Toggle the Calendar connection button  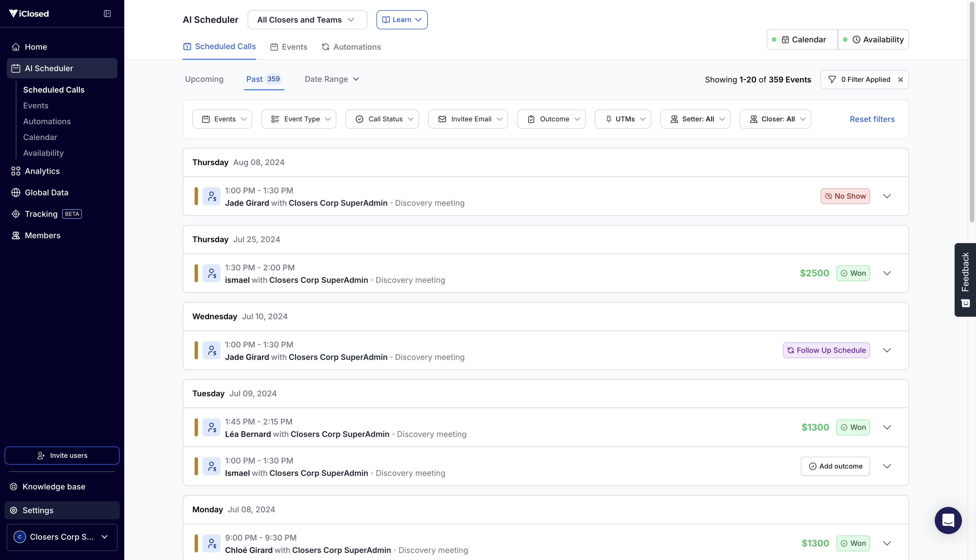803,40
